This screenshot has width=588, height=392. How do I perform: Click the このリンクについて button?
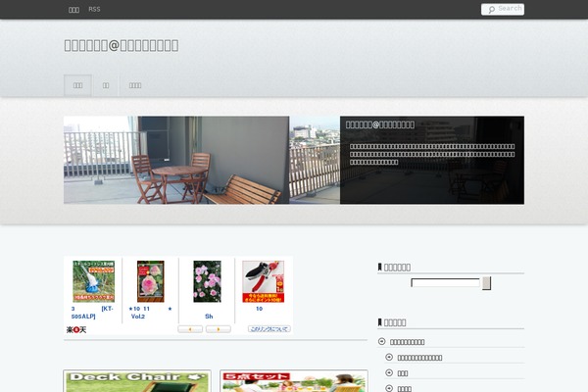(x=269, y=329)
